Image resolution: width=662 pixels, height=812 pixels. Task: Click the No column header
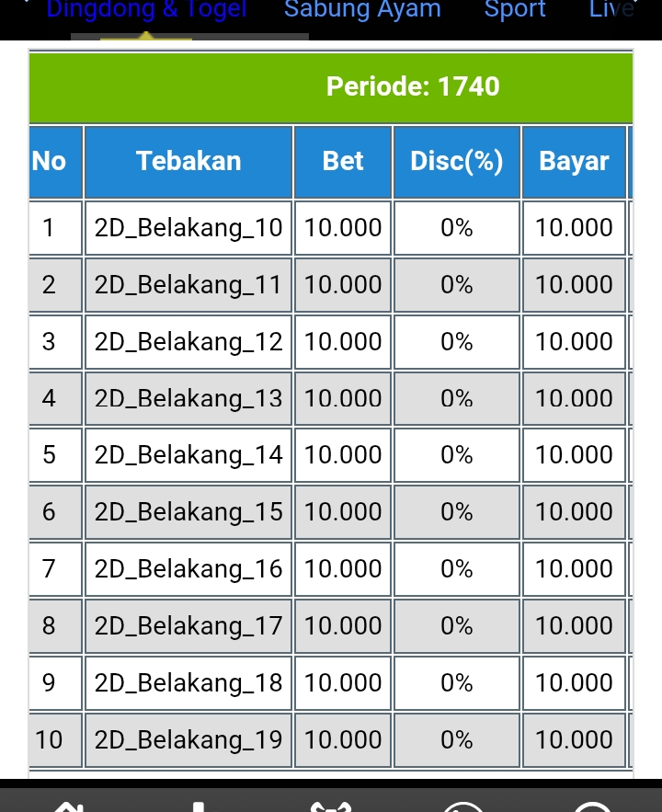click(50, 162)
